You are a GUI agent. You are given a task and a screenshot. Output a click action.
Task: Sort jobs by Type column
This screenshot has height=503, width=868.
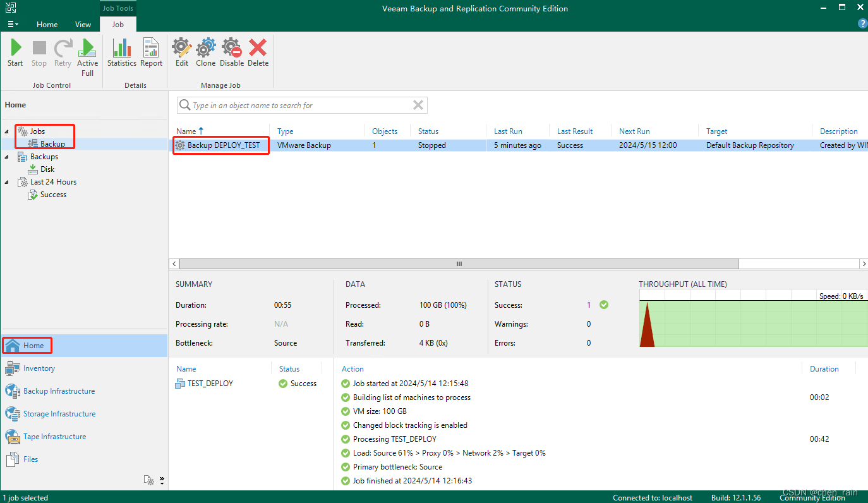(286, 131)
